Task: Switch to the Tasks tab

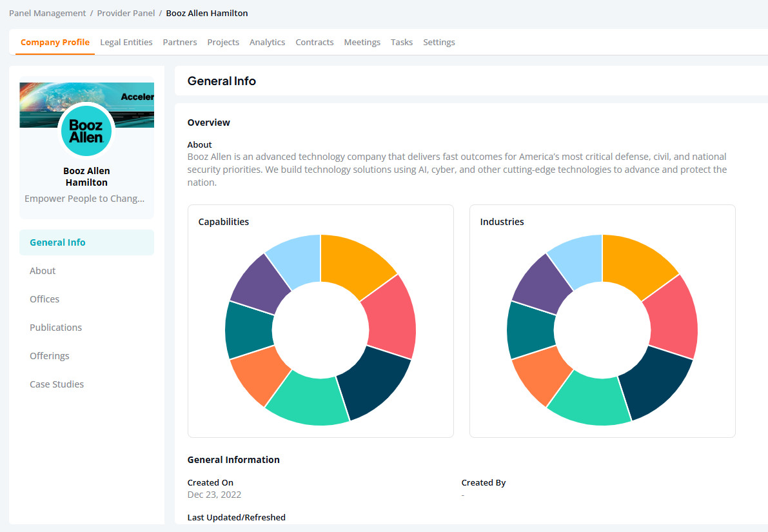Action: pyautogui.click(x=402, y=42)
